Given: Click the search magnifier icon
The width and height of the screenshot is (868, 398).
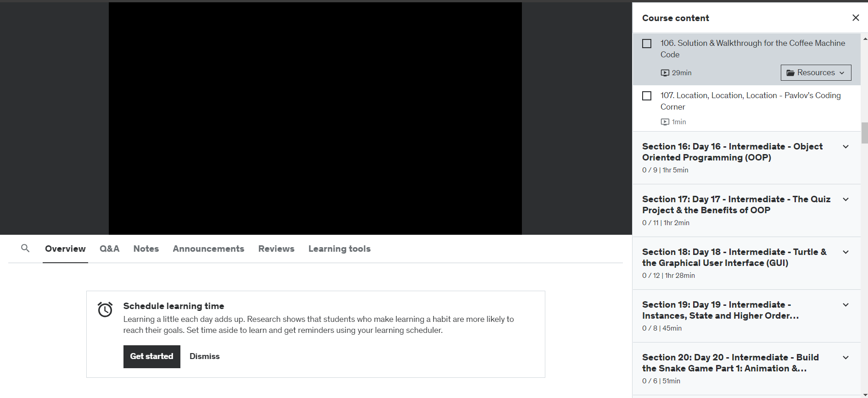Looking at the screenshot, I should 25,248.
